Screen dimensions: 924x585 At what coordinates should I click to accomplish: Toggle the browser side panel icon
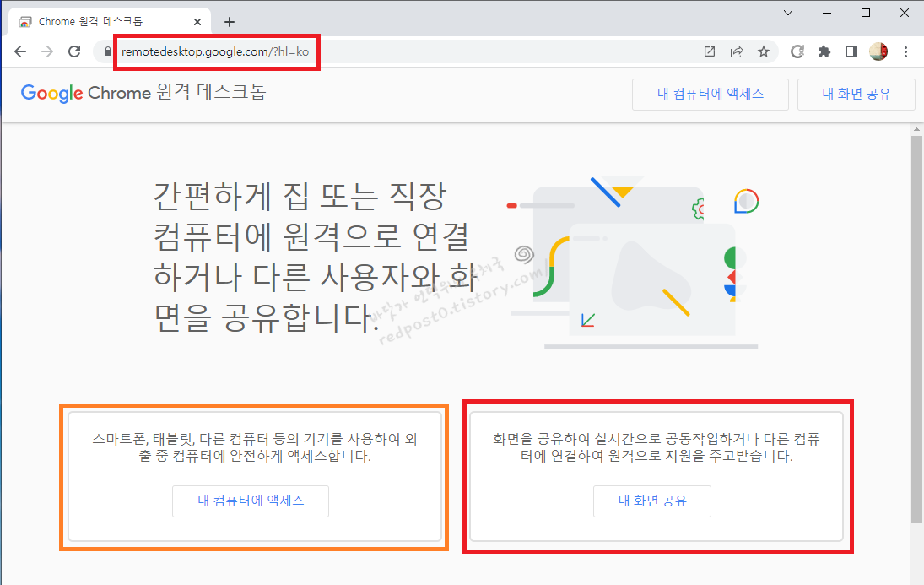(851, 51)
